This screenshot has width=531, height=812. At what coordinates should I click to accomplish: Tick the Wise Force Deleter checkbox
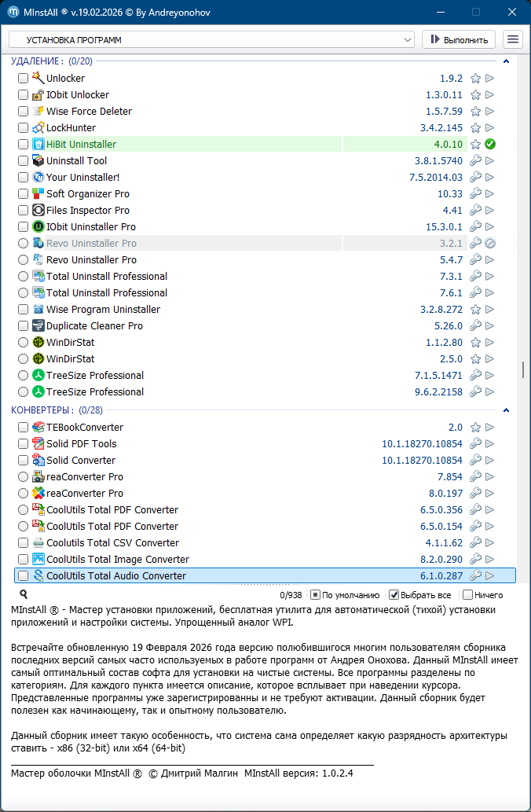(x=23, y=112)
